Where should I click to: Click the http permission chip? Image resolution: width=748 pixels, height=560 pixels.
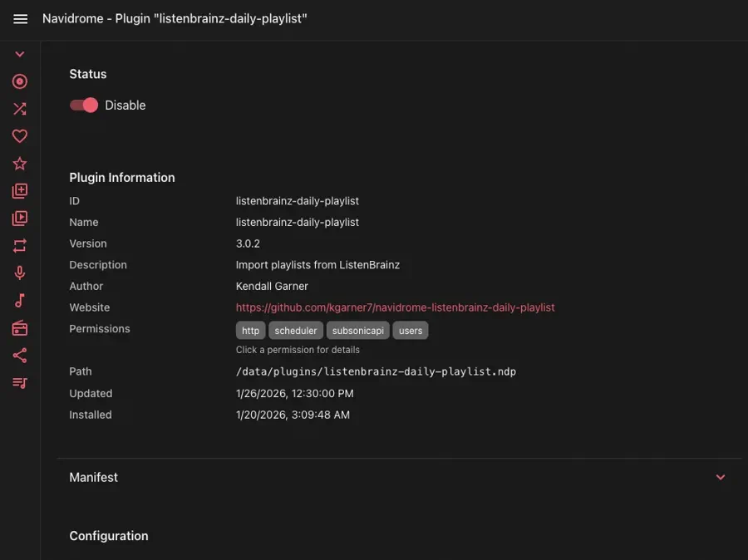point(250,331)
